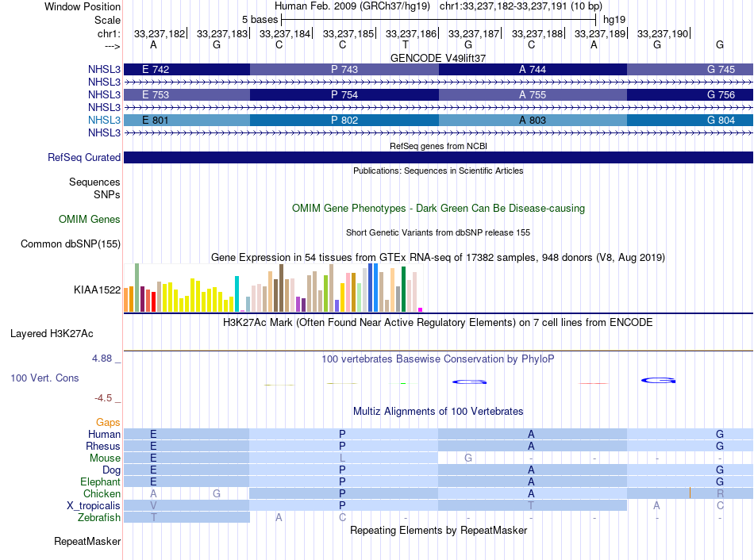Image resolution: width=754 pixels, height=560 pixels.
Task: Click the P 802 codon block
Action: (344, 121)
